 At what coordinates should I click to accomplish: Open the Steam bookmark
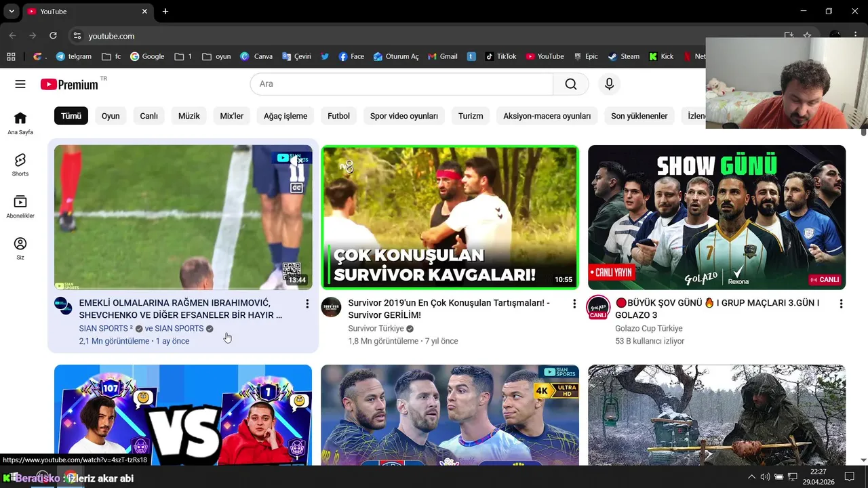[624, 56]
